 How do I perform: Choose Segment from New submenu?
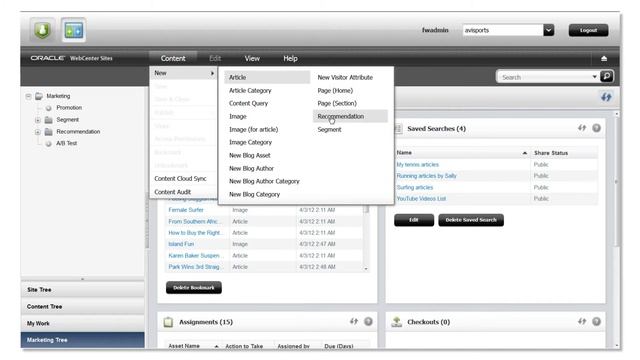pos(329,129)
